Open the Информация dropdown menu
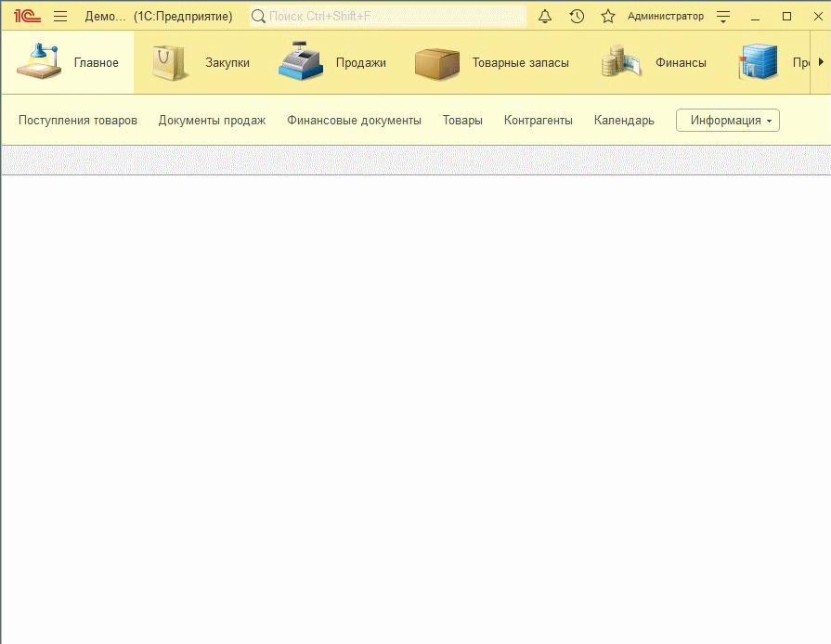 click(727, 120)
